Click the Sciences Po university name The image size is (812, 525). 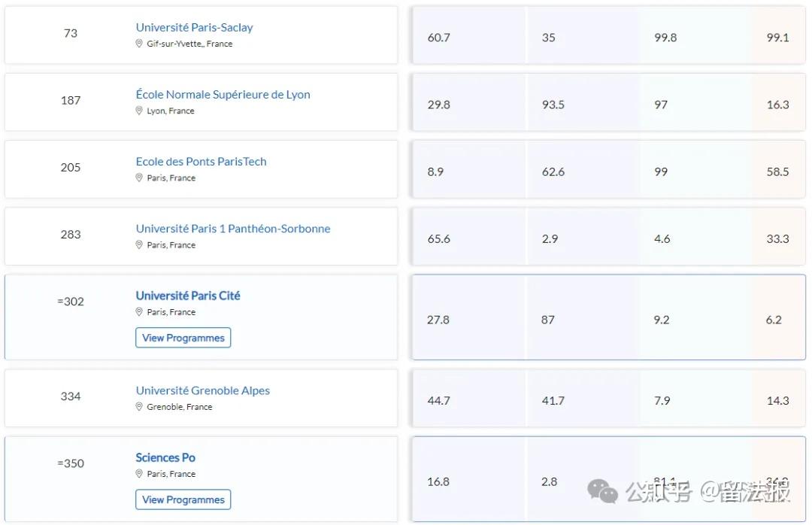click(x=165, y=457)
